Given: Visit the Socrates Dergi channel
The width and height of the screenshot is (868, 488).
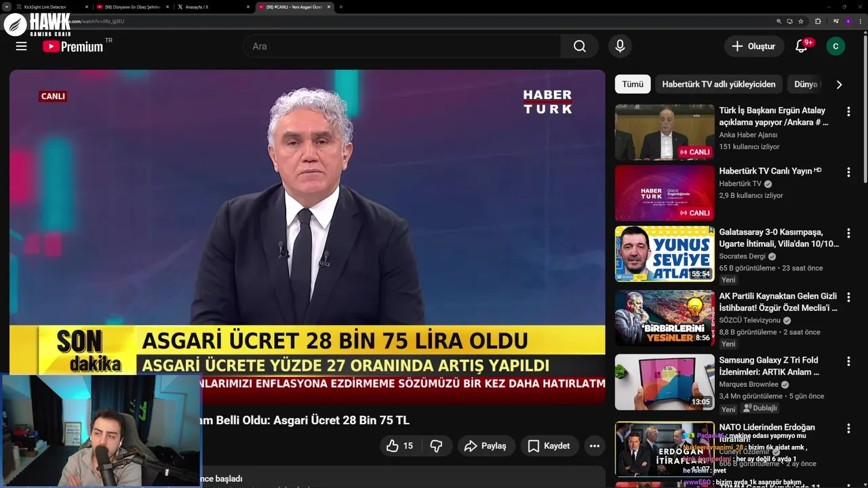Looking at the screenshot, I should pyautogui.click(x=743, y=256).
